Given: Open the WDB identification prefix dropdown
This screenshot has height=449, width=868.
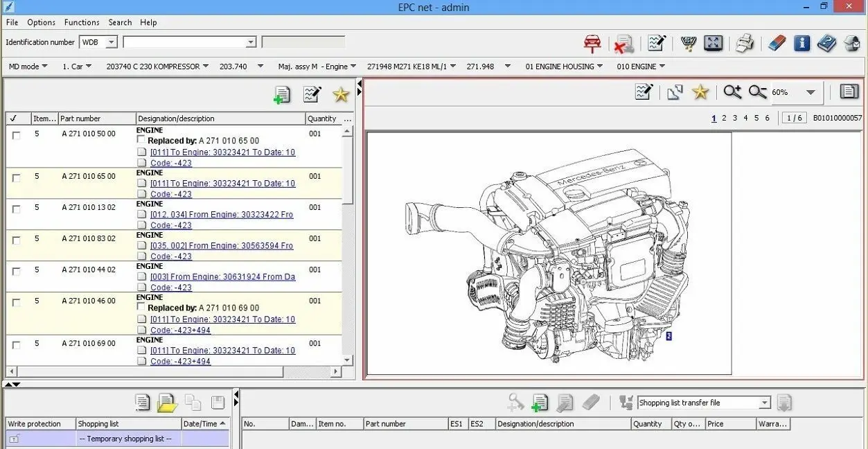Looking at the screenshot, I should pos(111,42).
